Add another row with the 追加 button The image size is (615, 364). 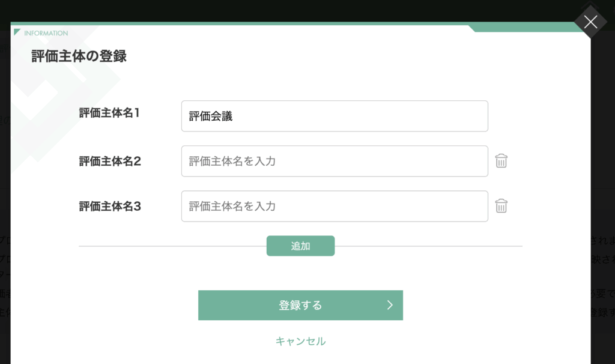coord(300,246)
